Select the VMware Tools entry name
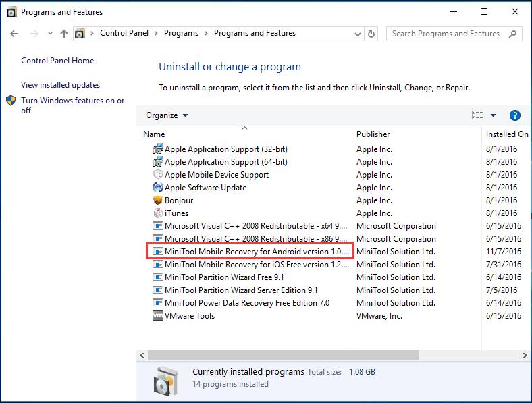 (190, 316)
